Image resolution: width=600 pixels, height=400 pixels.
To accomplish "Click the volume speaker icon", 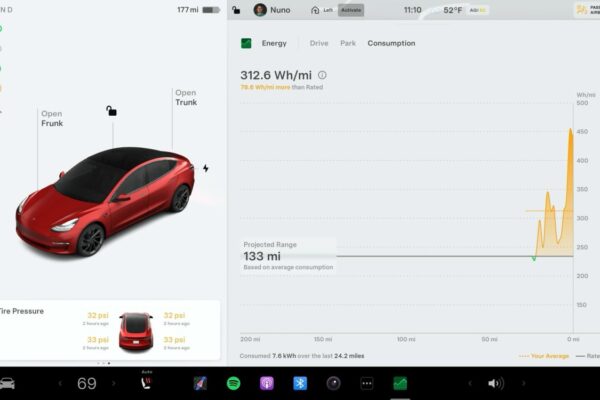I will click(496, 383).
